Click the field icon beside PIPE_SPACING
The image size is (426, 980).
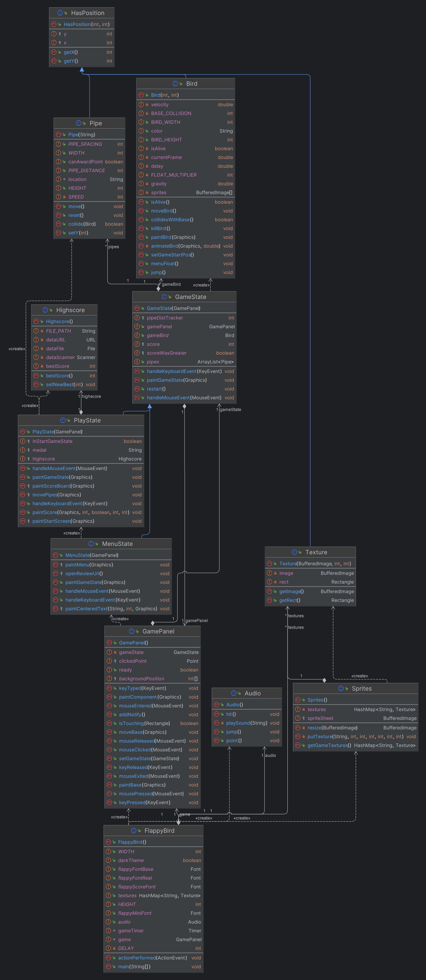pos(59,144)
